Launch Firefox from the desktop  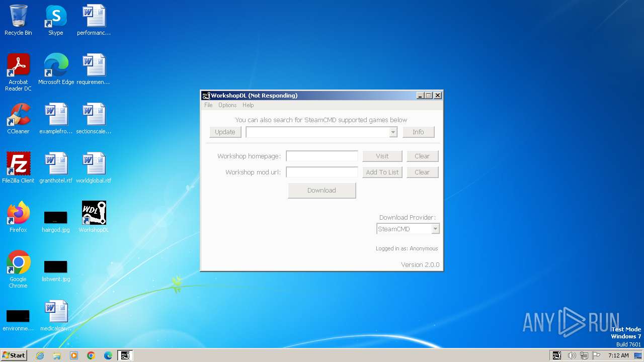[18, 217]
